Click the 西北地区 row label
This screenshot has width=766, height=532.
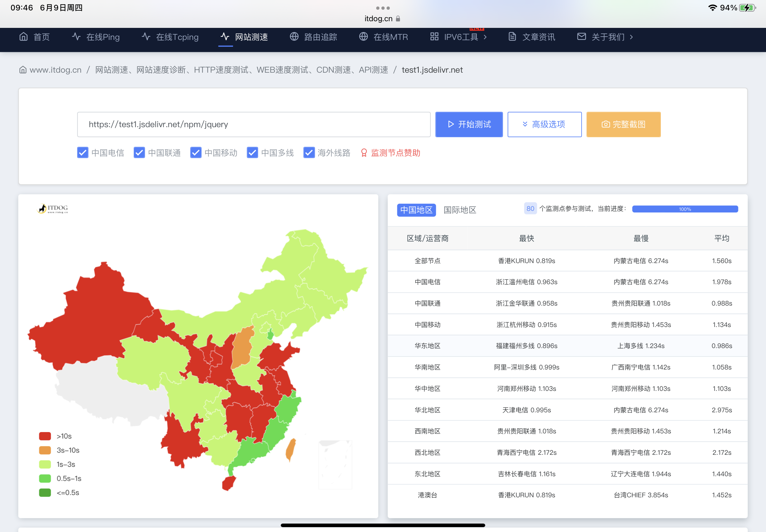pos(427,452)
